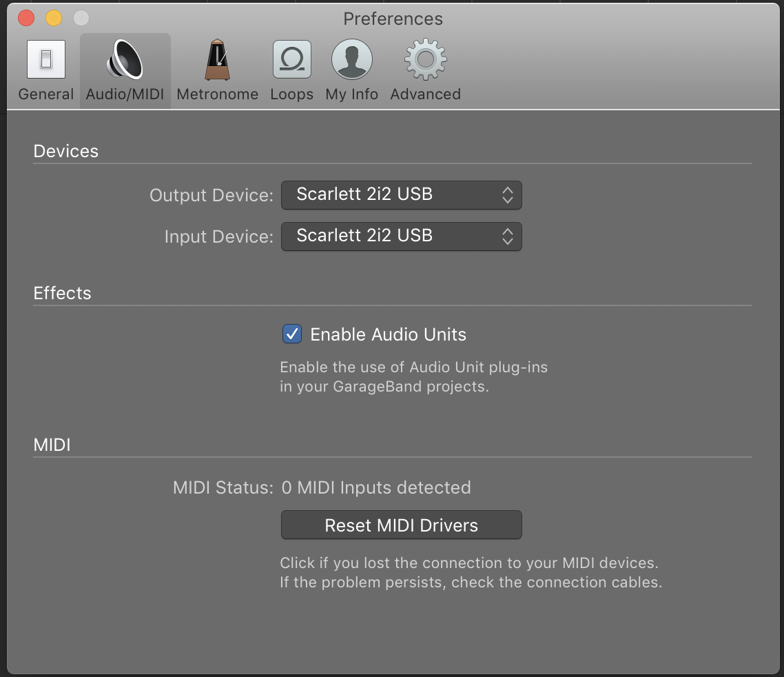Image resolution: width=784 pixels, height=677 pixels.
Task: Uncheck the Enable Audio Units checkbox
Action: [x=292, y=334]
